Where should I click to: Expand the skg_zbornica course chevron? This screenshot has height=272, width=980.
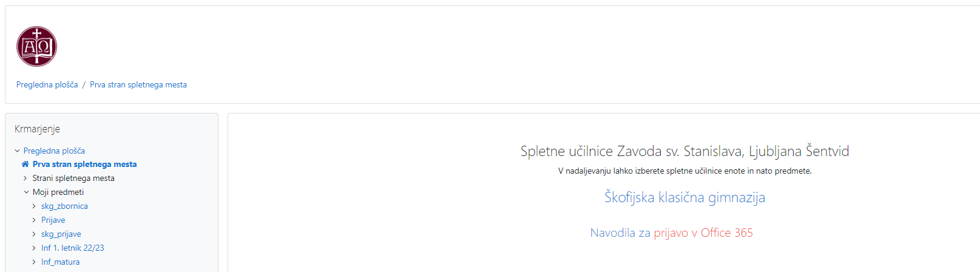pos(34,206)
